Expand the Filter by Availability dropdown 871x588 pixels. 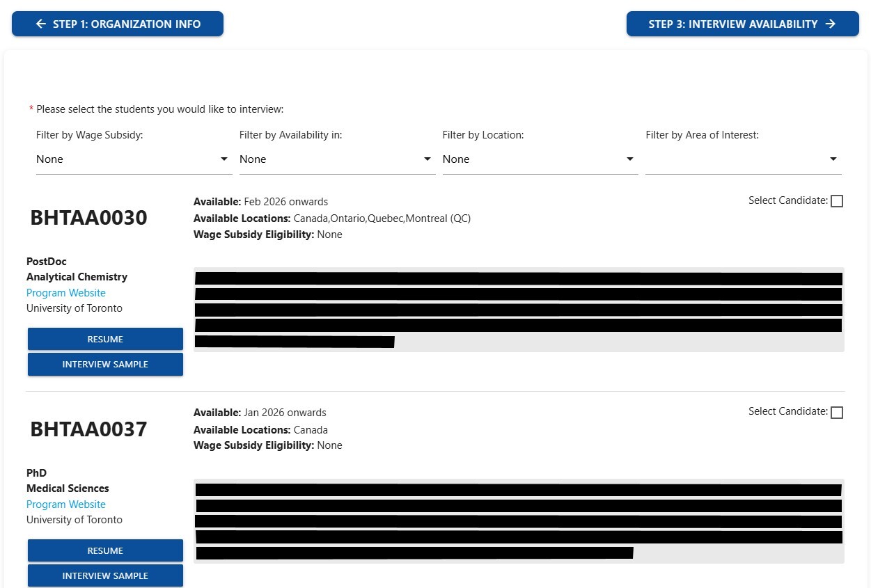click(336, 159)
